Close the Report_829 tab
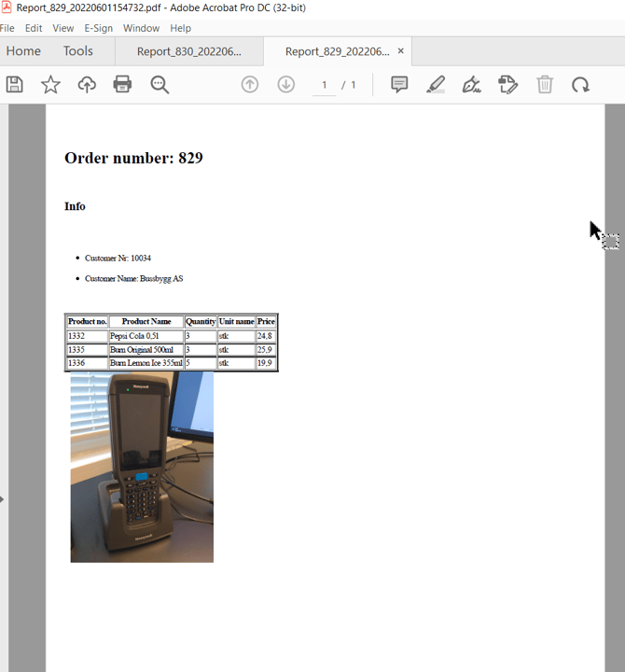 [x=401, y=51]
